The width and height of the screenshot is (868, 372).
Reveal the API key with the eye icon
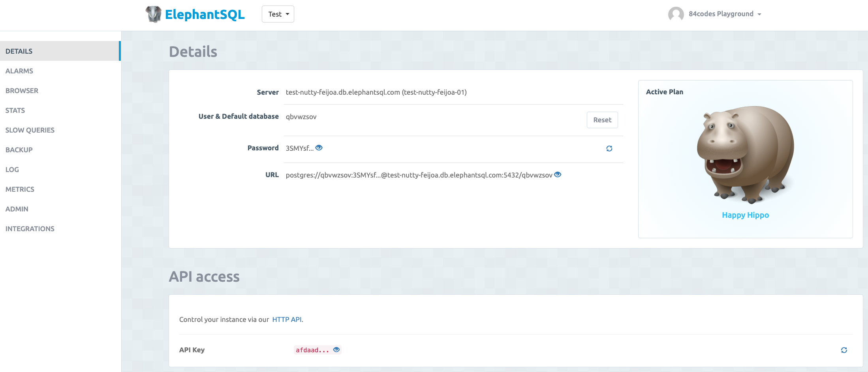coord(336,350)
